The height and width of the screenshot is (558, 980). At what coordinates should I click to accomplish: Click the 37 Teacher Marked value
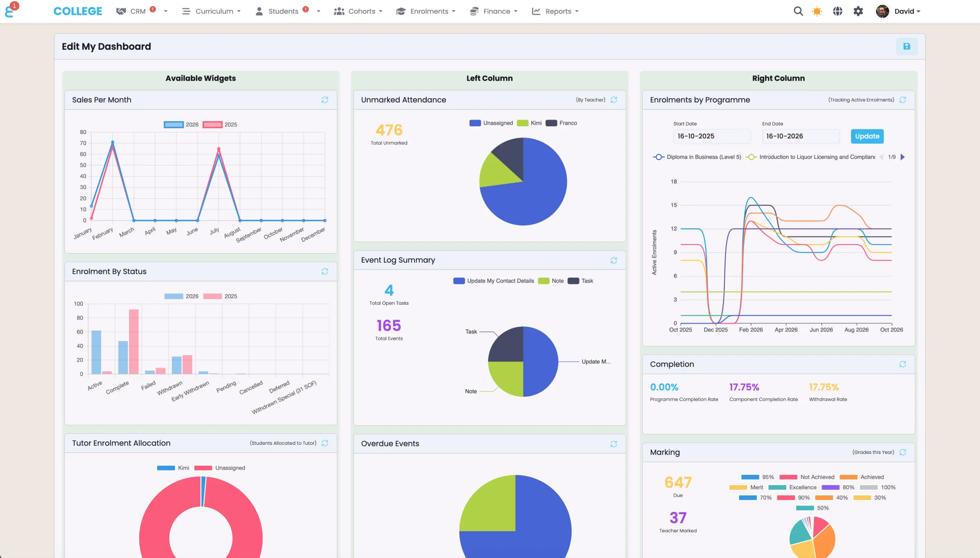pos(678,518)
